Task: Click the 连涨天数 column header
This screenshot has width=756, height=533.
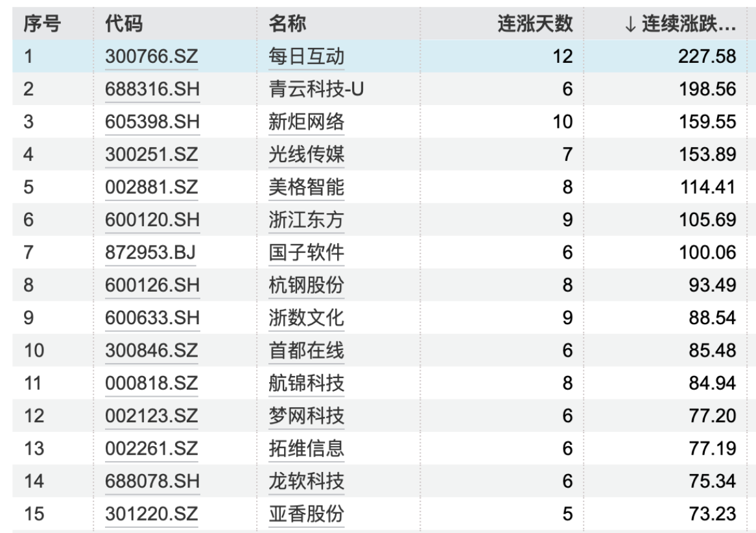Action: tap(535, 24)
